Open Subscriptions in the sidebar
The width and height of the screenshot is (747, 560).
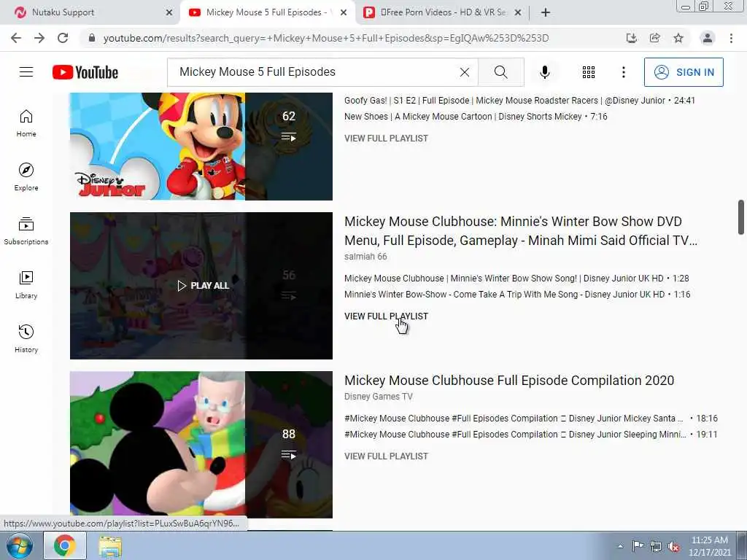(x=26, y=231)
